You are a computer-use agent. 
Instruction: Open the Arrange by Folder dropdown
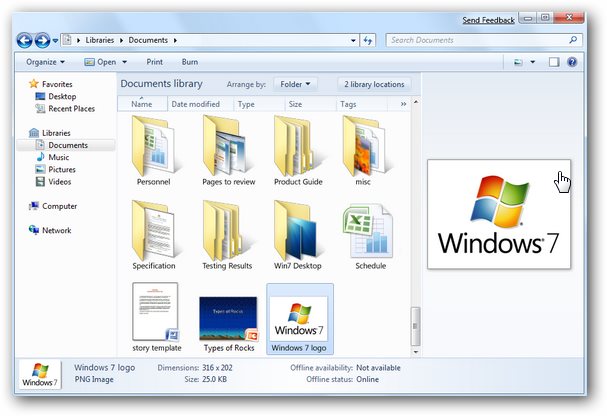(x=296, y=84)
